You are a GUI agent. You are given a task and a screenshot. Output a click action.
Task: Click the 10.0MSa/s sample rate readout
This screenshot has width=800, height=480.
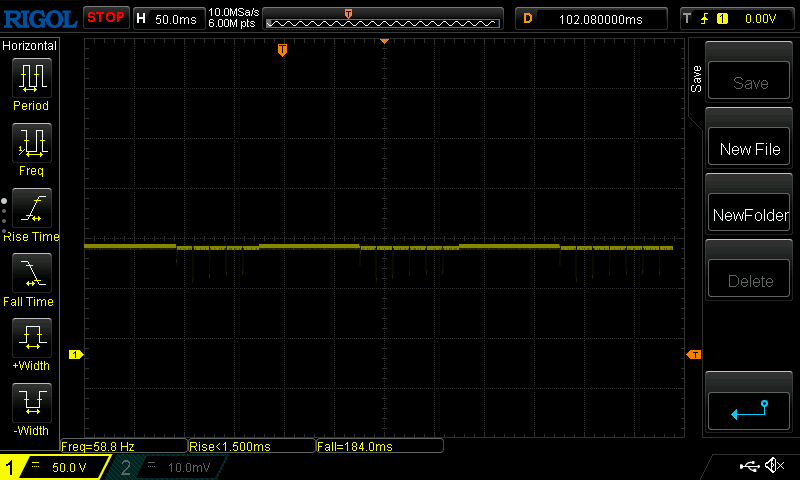[x=234, y=12]
